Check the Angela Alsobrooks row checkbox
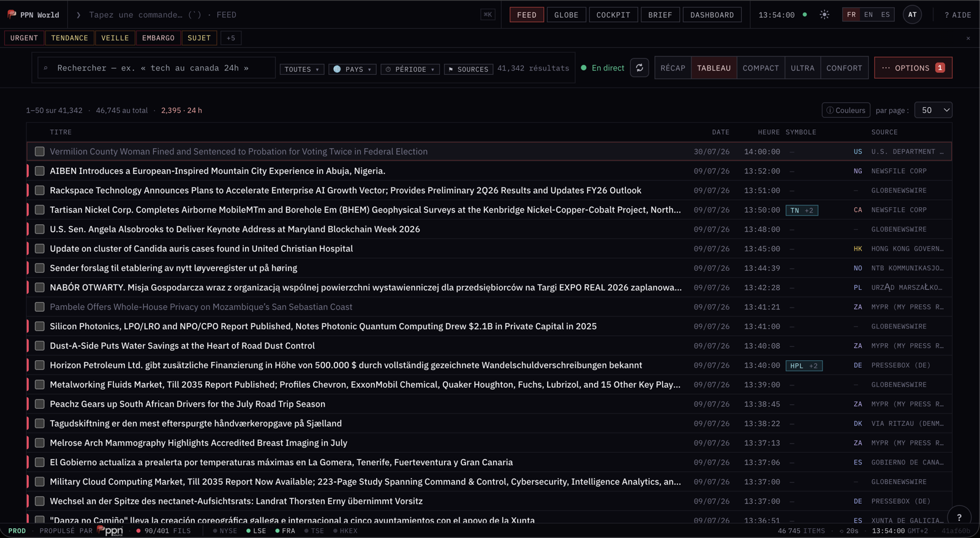 (40, 229)
